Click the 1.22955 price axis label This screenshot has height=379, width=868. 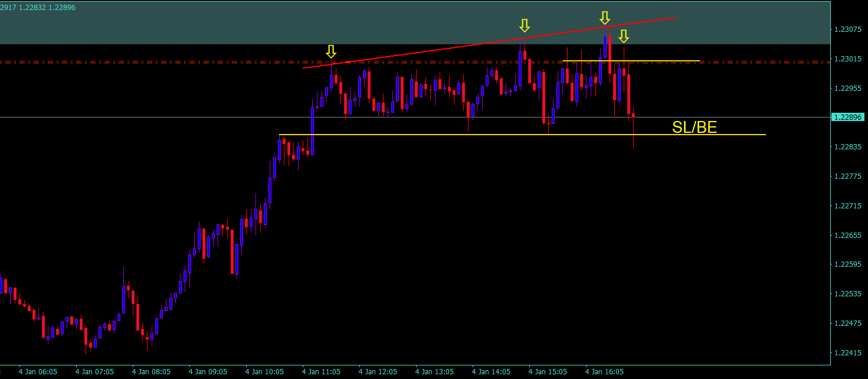pyautogui.click(x=849, y=88)
